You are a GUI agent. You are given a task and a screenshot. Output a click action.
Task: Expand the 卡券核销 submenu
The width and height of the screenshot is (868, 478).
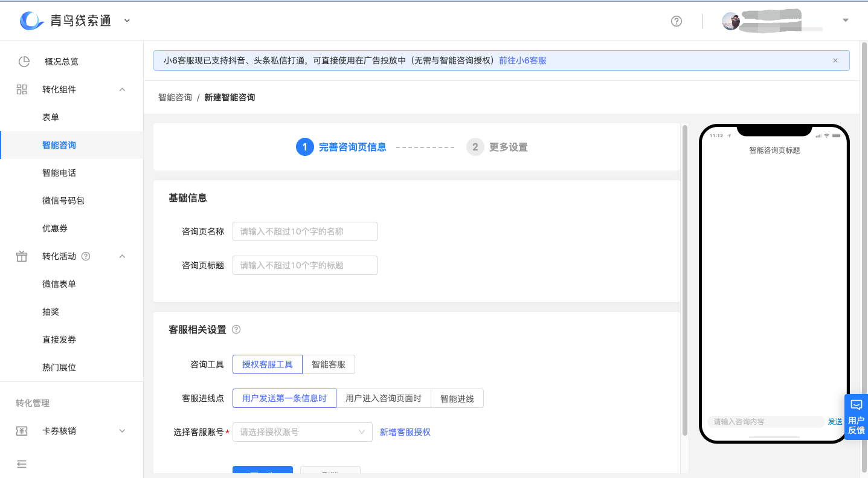click(122, 430)
